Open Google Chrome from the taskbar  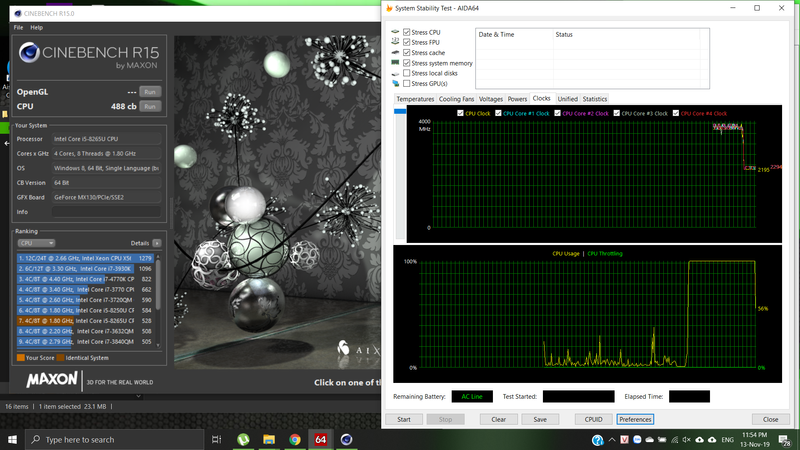[x=295, y=439]
